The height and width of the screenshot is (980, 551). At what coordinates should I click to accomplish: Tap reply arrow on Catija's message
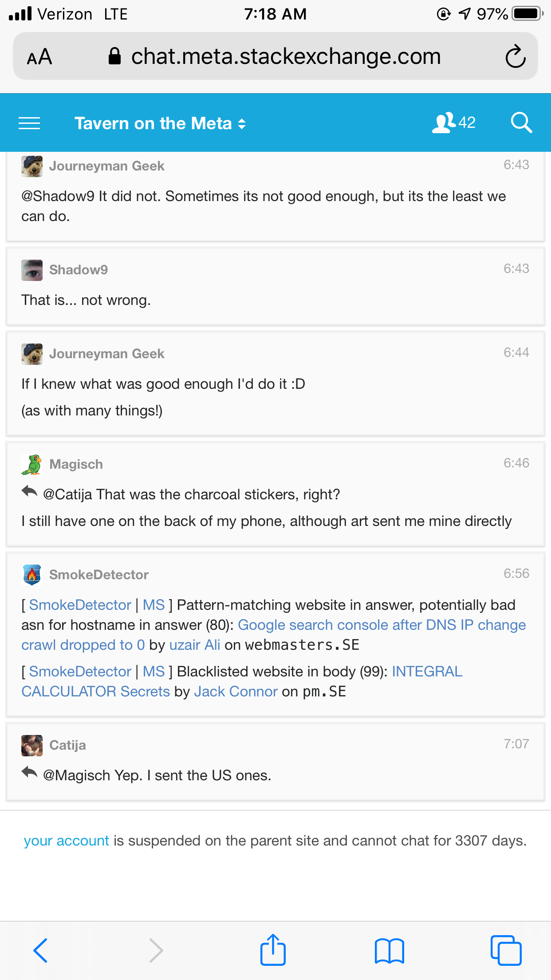(x=30, y=773)
